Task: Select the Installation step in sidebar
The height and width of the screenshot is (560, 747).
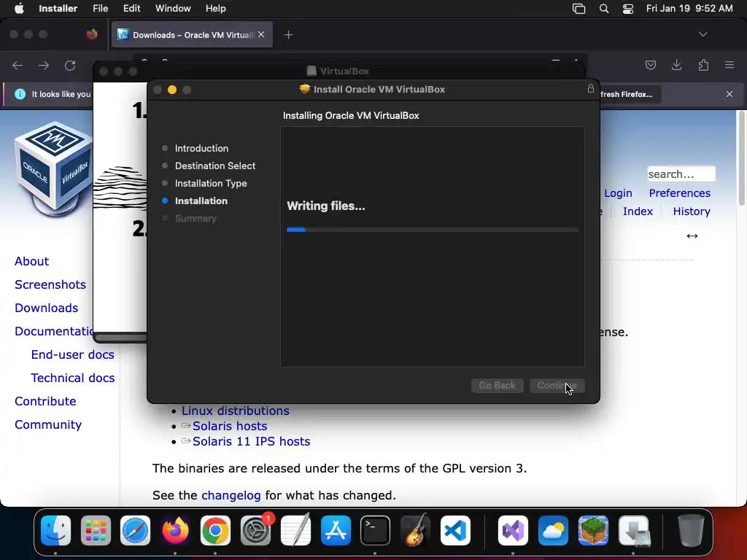Action: (x=201, y=201)
